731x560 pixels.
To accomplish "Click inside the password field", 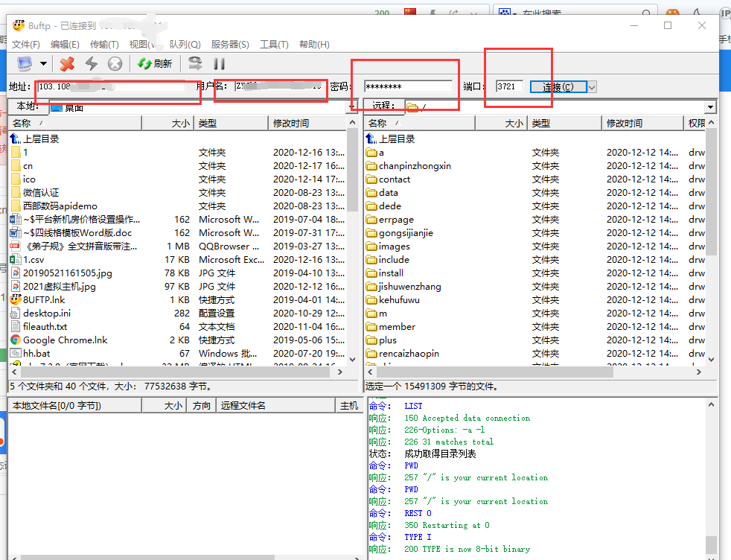I will 408,86.
